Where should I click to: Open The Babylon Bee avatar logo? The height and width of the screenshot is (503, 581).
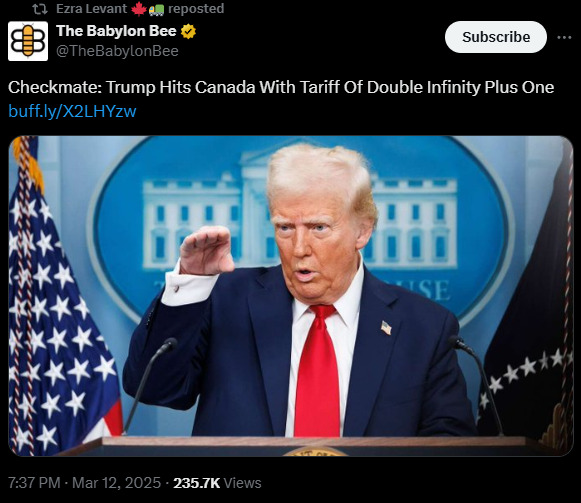tap(28, 41)
